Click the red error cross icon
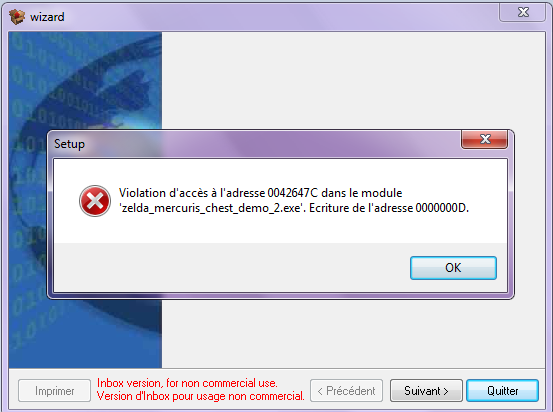553x412 pixels. tap(95, 201)
